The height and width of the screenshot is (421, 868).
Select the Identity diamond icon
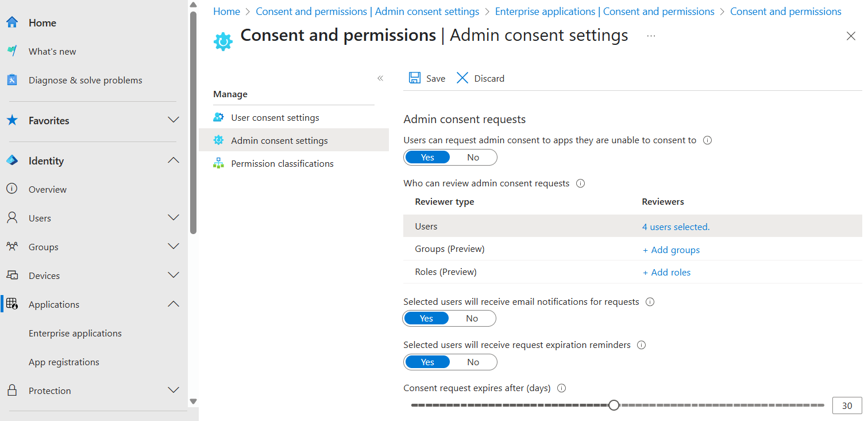coord(12,160)
